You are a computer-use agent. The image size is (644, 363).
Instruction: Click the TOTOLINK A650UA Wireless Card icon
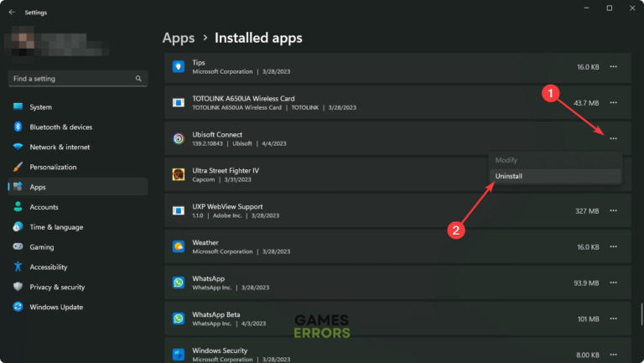(179, 102)
